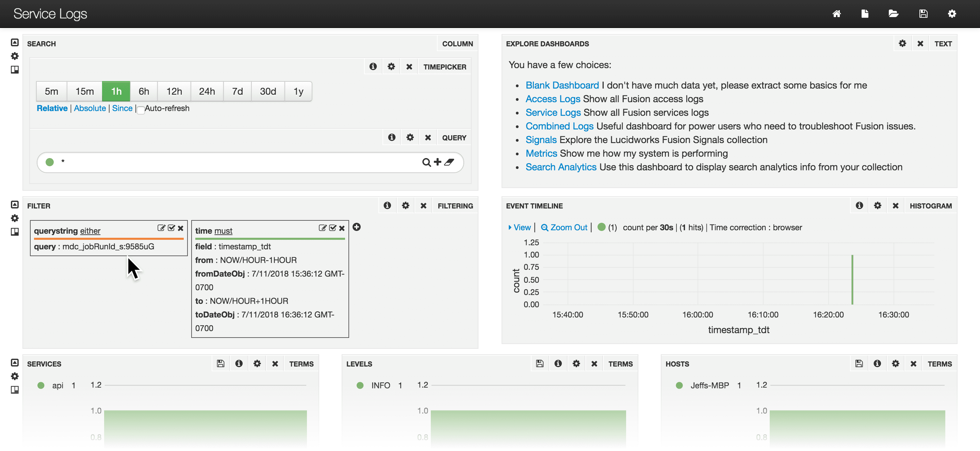
Task: Add a new filter with plus icon
Action: 357,227
